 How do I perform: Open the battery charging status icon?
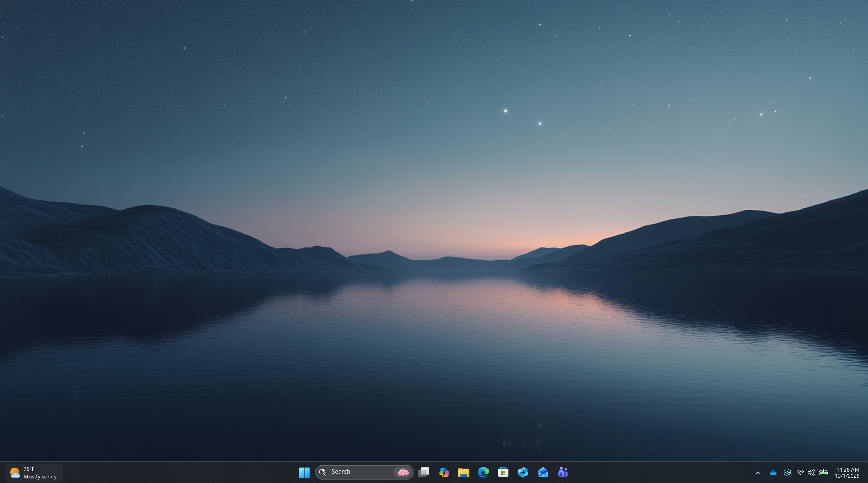(824, 473)
